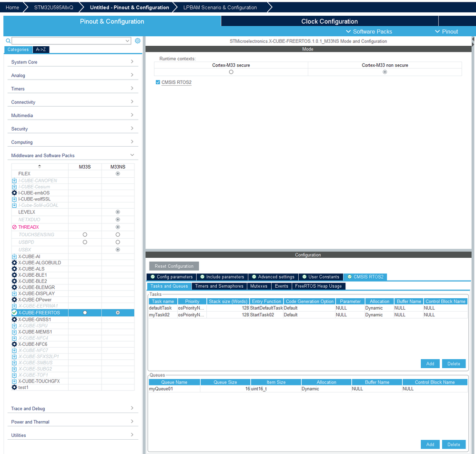Select Cortex-M33 secure runtime context
Screen dimensions: 476x454
tap(231, 72)
